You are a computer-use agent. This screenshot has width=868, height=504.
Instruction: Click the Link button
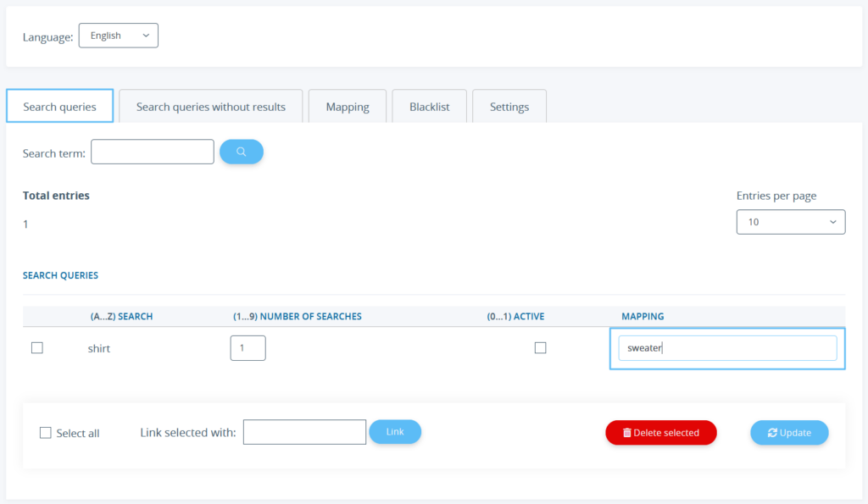coord(395,432)
